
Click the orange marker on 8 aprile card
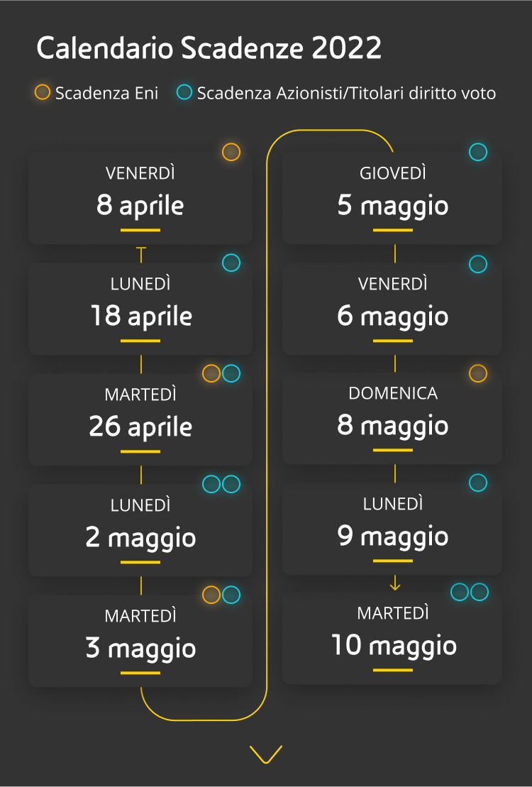point(231,152)
